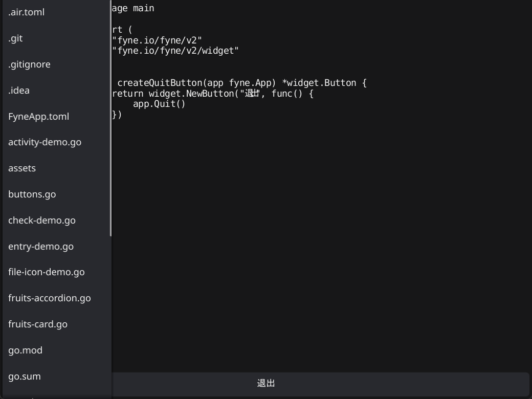Select FyneApp.toml in the sidebar

tap(39, 117)
